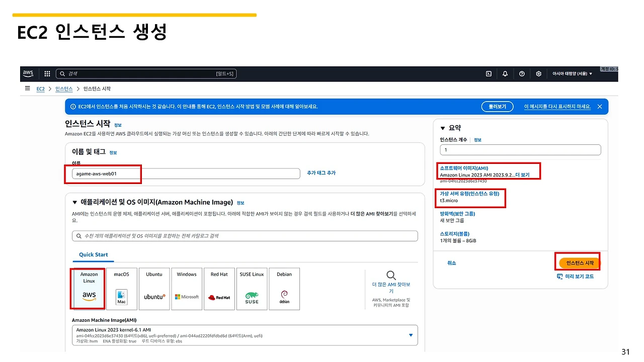Select the Ubuntu AMI card
Image resolution: width=644 pixels, height=362 pixels.
click(154, 289)
